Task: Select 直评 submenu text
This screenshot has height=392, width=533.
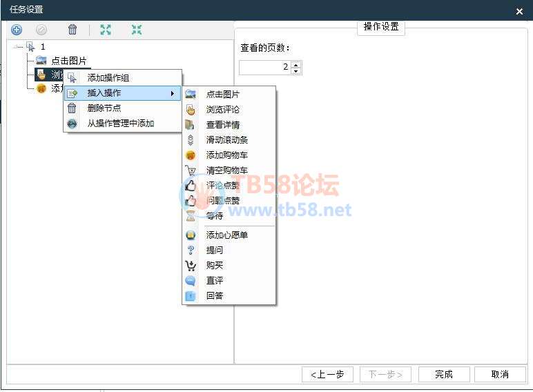Action: click(x=215, y=281)
